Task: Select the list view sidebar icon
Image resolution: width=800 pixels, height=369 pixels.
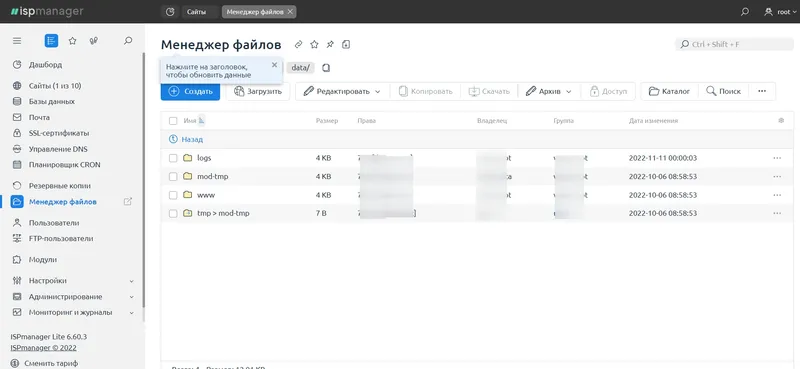Action: (51, 41)
